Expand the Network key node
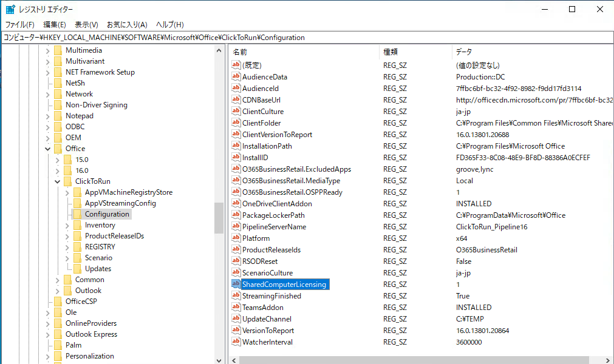Viewport: 614px width, 364px height. click(48, 95)
